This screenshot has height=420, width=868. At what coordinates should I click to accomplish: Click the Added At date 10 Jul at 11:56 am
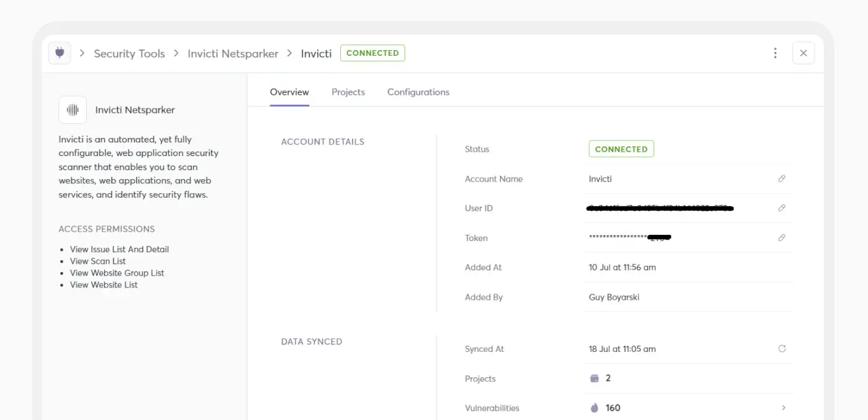click(622, 268)
